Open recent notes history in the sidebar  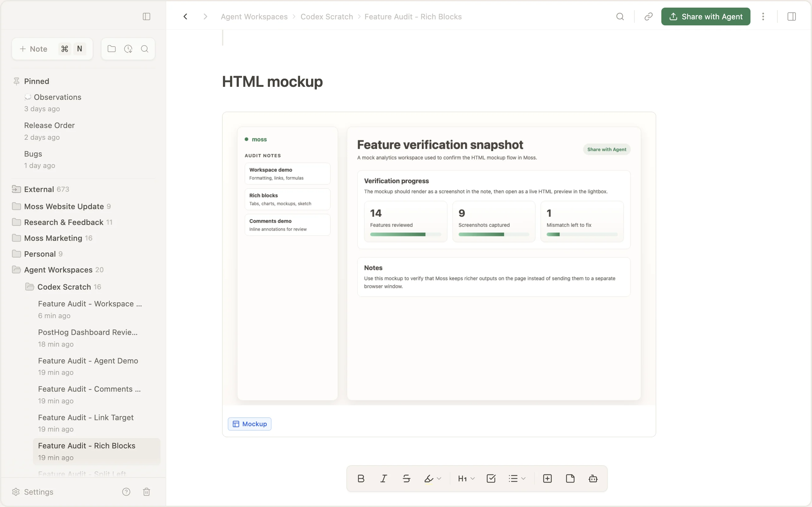[128, 48]
